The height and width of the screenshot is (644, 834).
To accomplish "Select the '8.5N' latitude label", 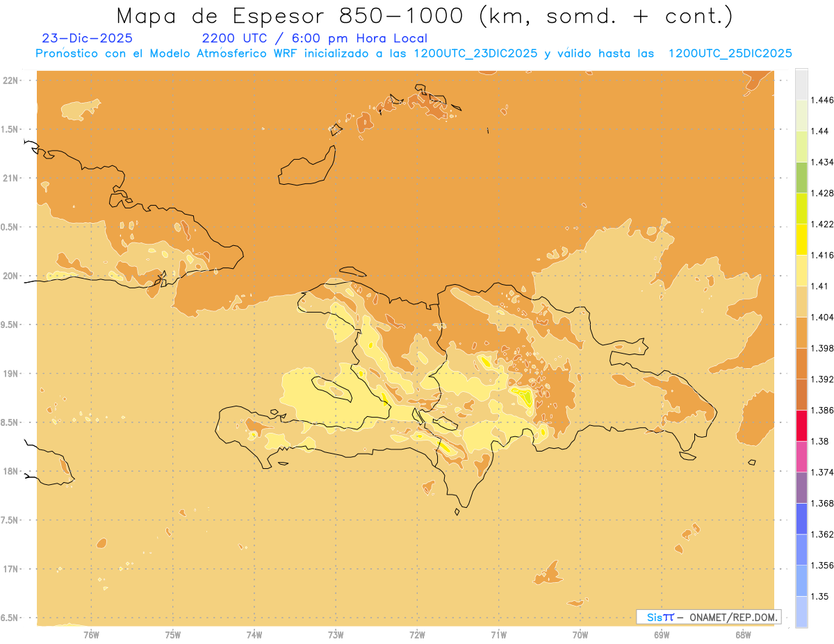I will click(10, 422).
